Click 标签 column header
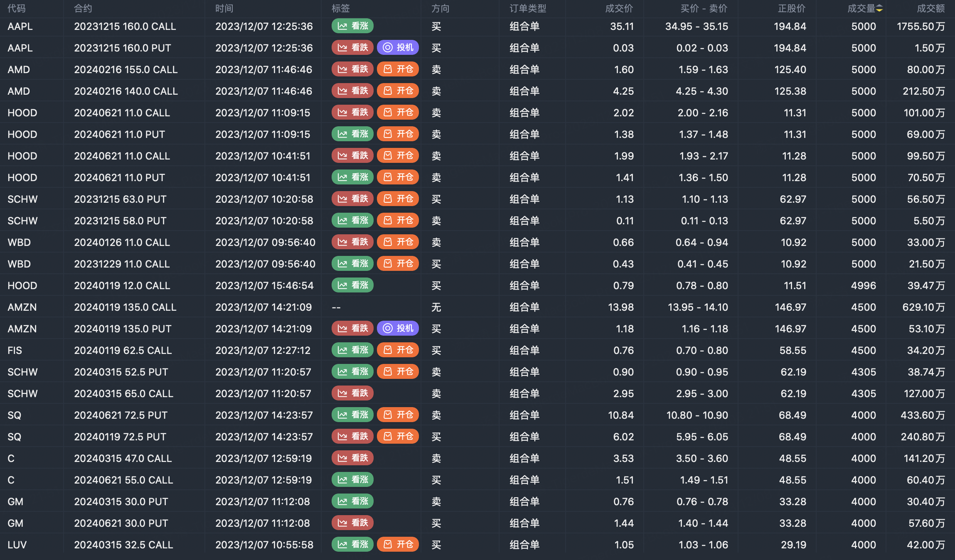955x560 pixels. click(x=340, y=9)
